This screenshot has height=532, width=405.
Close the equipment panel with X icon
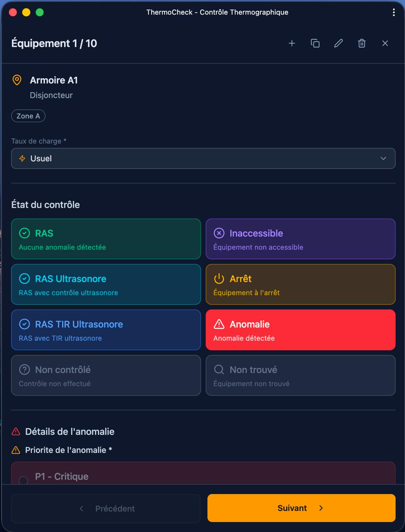[x=385, y=43]
